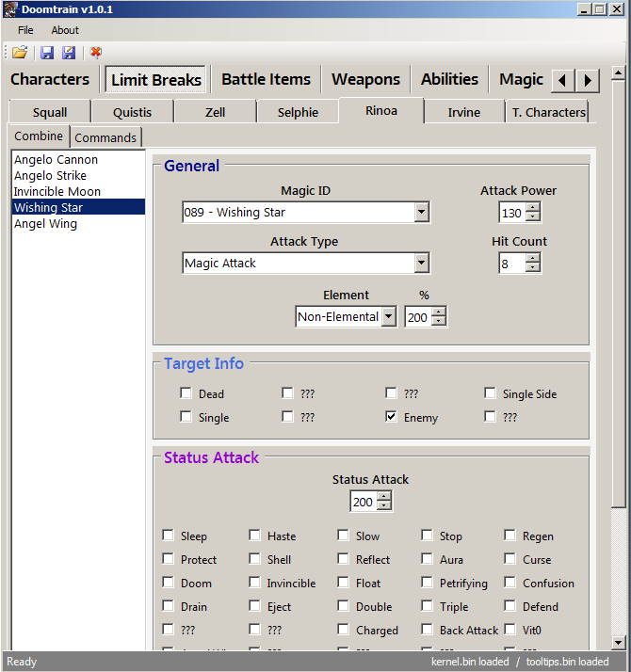This screenshot has height=672, width=631.
Task: Decrease Status Attack value with the down arrow
Action: pyautogui.click(x=384, y=506)
